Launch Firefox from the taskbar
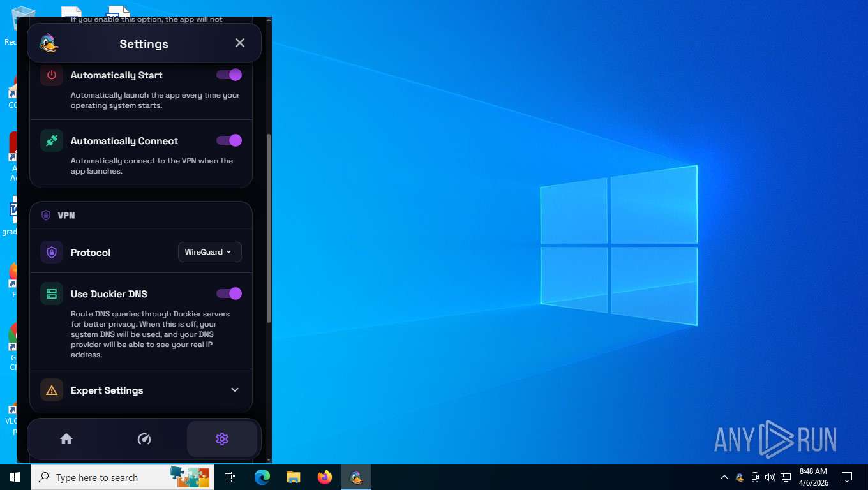The height and width of the screenshot is (490, 868). 325,477
